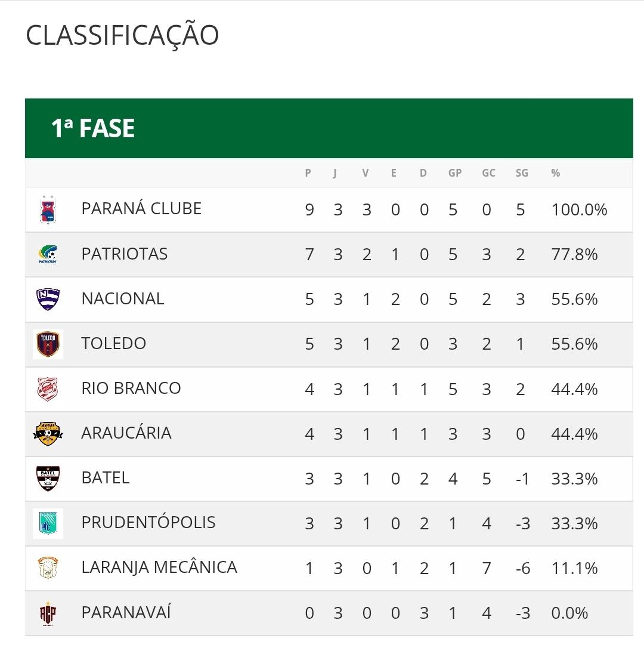This screenshot has width=644, height=660.
Task: Open the LARANJA MECÂNICA team name
Action: tap(159, 568)
